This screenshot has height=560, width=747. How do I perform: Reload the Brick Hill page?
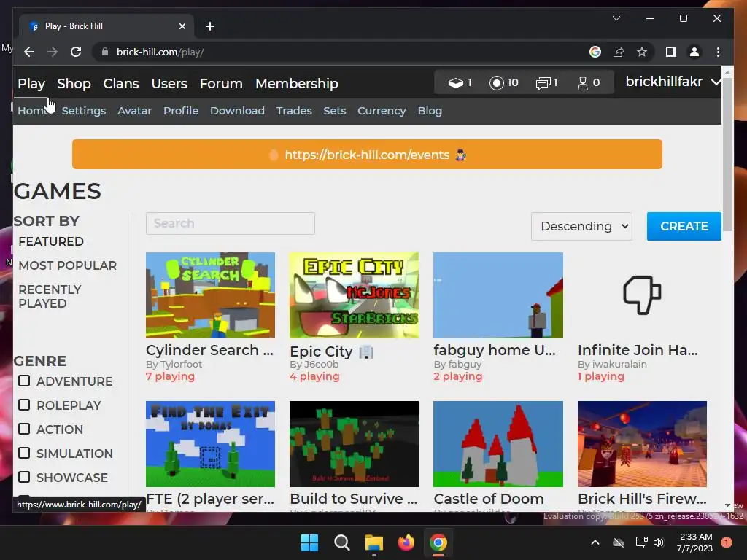pyautogui.click(x=76, y=52)
